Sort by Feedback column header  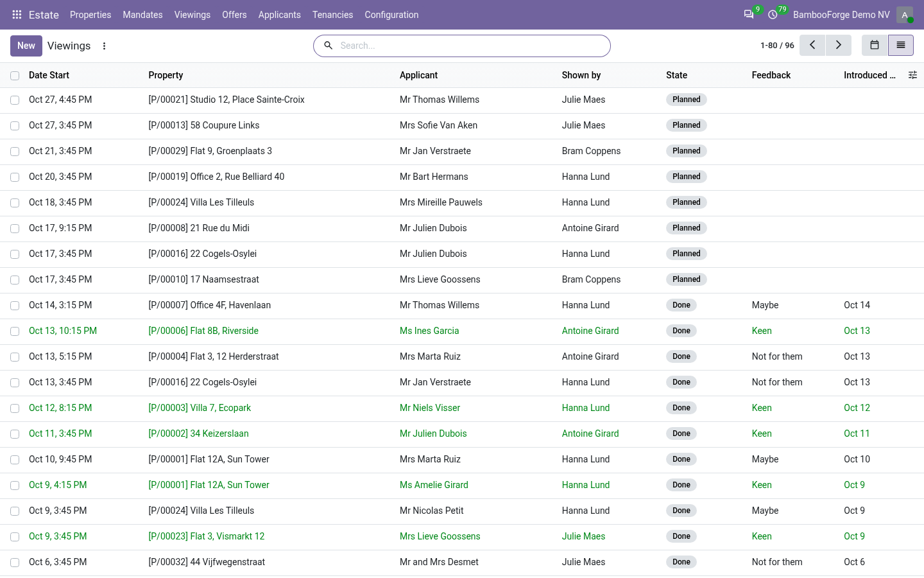click(x=771, y=75)
